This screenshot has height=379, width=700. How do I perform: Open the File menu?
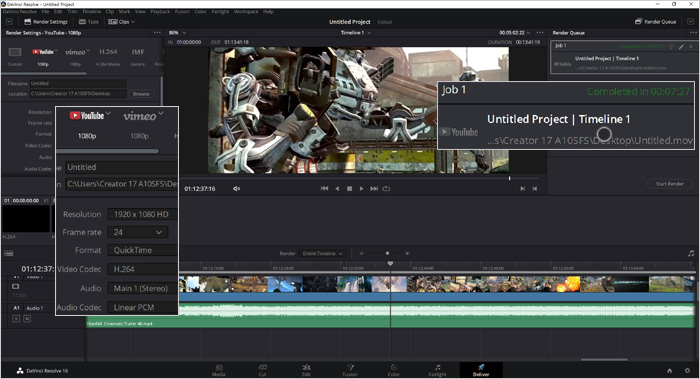pyautogui.click(x=46, y=12)
